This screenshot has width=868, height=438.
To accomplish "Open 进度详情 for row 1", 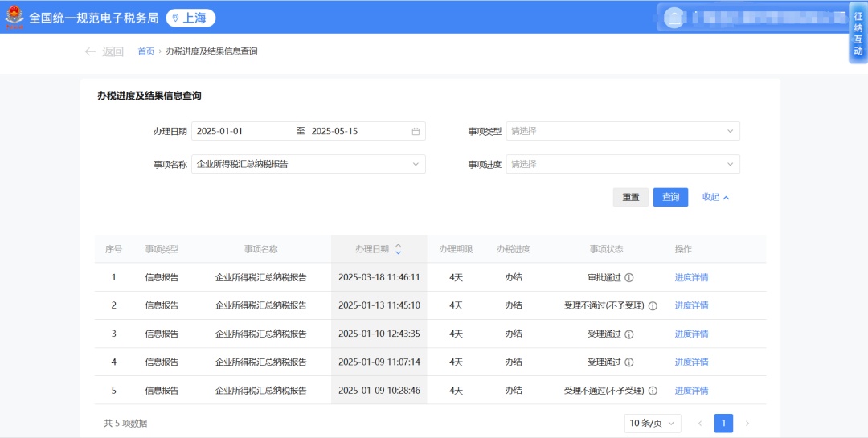I will [x=691, y=278].
